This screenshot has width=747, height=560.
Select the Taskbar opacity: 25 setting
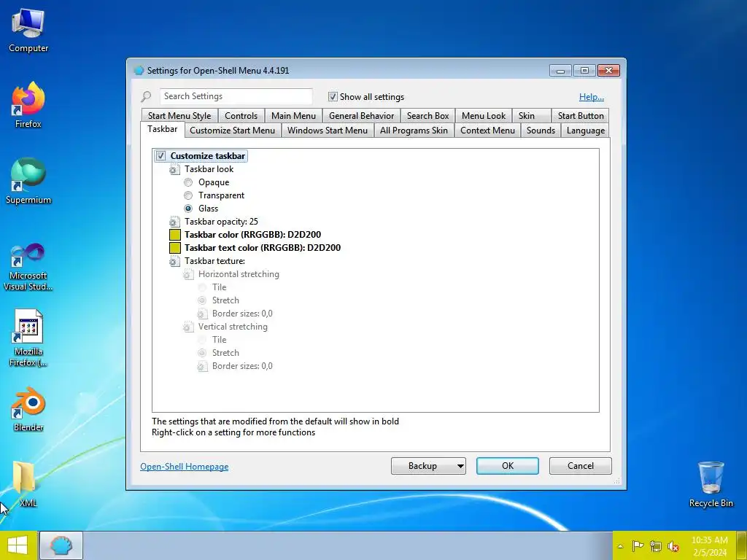[222, 222]
